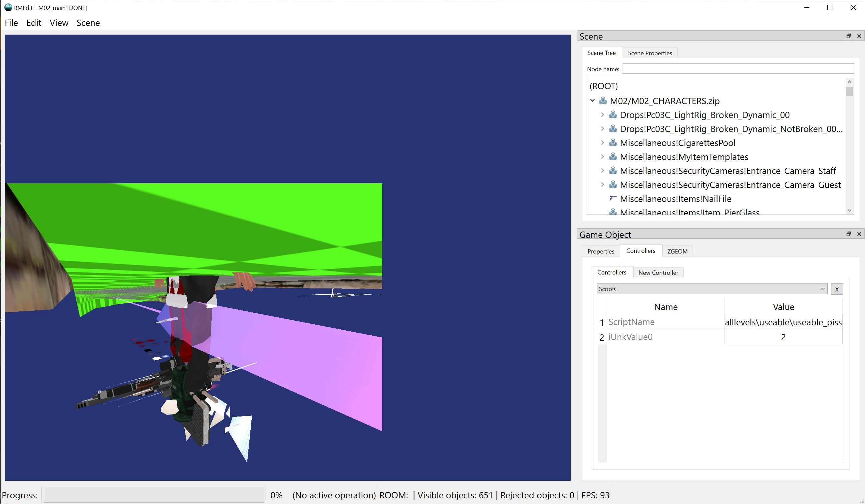Image resolution: width=865 pixels, height=504 pixels.
Task: Click the MyItemTemplates node icon
Action: point(613,157)
